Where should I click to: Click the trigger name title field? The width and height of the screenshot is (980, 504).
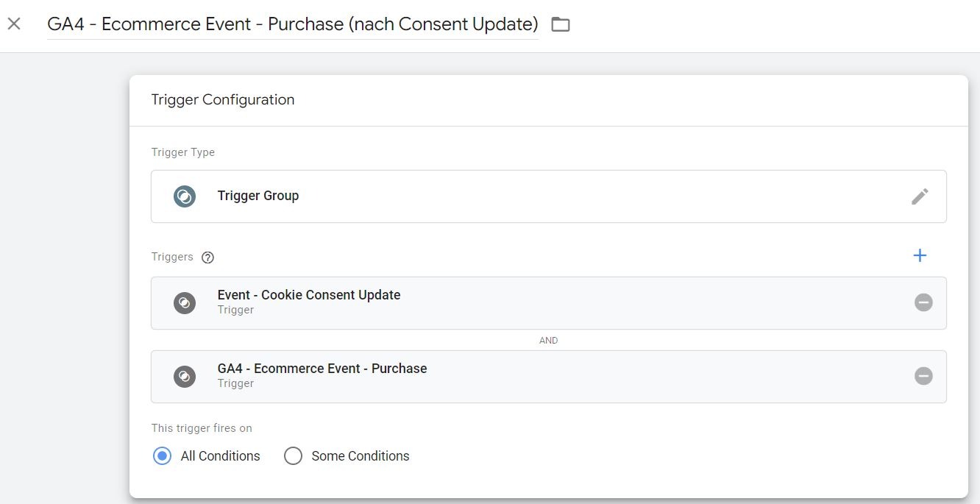[x=292, y=24]
